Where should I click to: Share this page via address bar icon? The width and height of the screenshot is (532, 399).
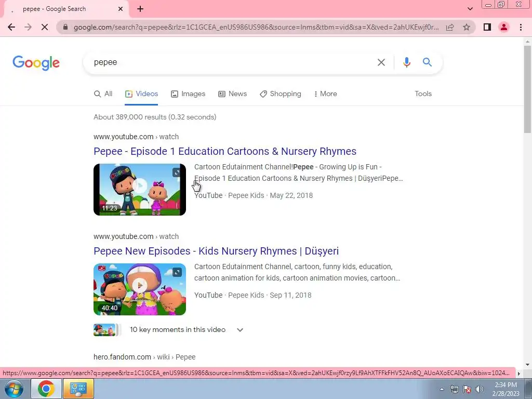(x=450, y=27)
